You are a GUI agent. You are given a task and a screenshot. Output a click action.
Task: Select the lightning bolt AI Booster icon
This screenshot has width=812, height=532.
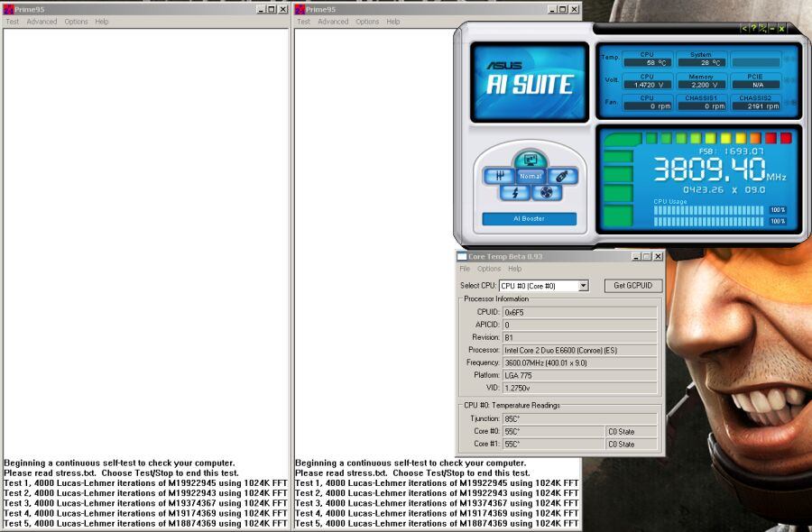[515, 193]
